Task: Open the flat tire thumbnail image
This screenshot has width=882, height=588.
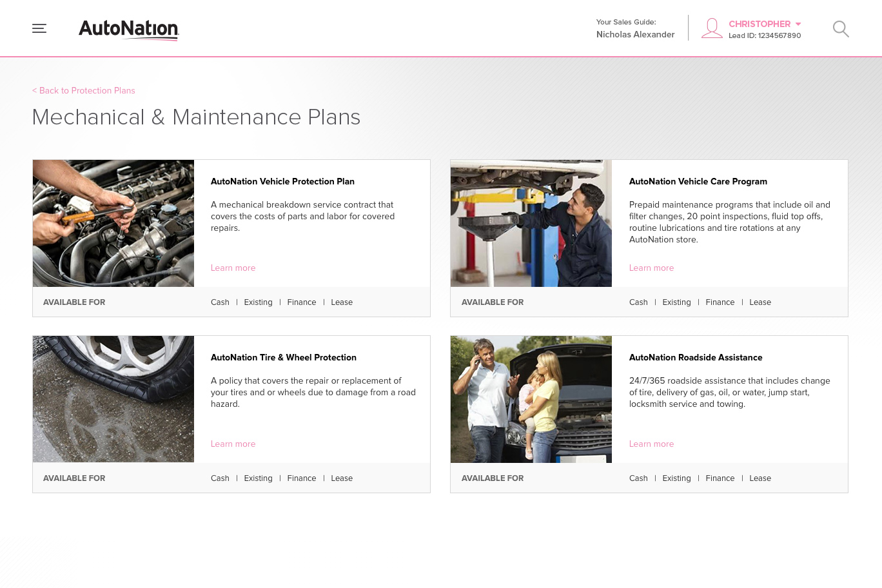Action: click(113, 399)
